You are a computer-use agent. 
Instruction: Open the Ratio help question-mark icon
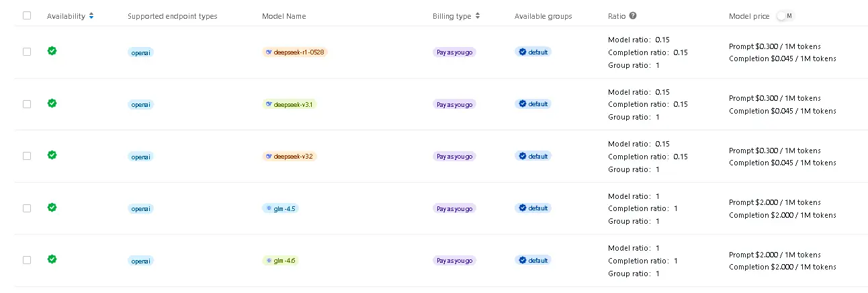click(x=633, y=15)
